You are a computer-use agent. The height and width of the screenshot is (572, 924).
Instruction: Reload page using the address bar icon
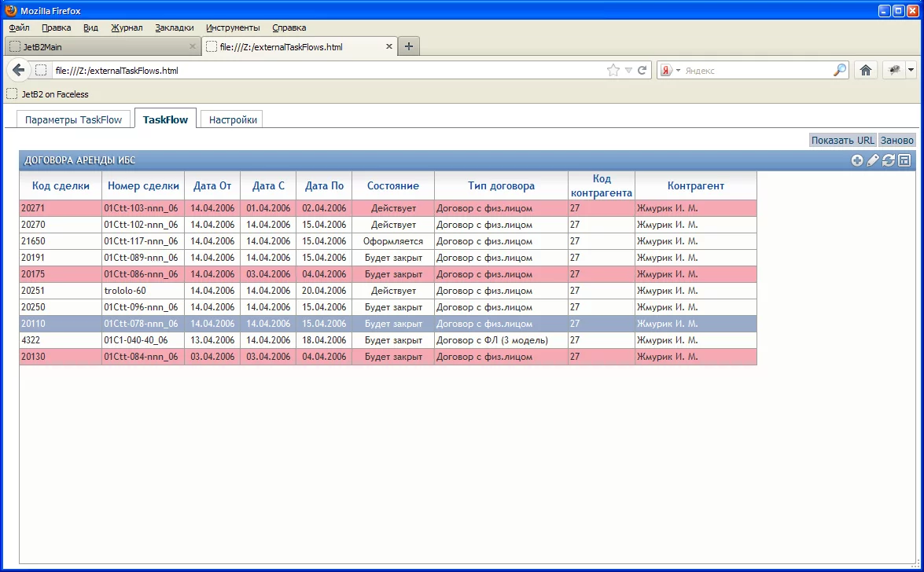click(x=642, y=70)
